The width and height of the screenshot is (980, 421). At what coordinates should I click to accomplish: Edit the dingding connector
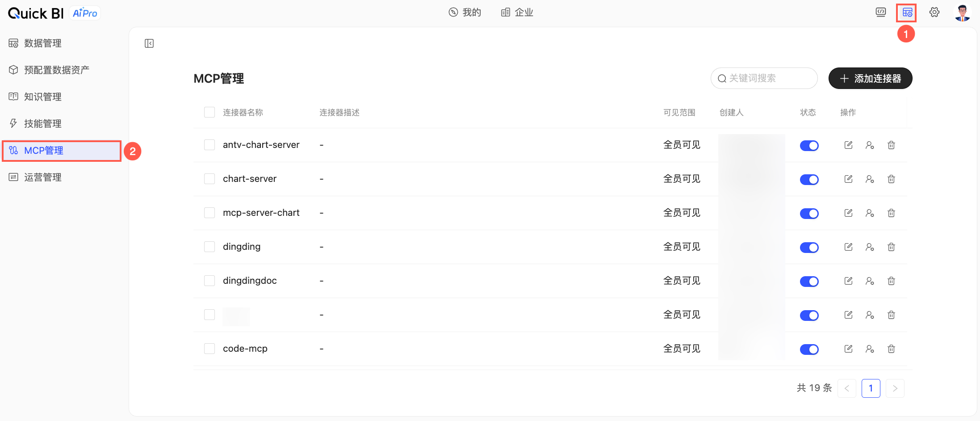[848, 247]
